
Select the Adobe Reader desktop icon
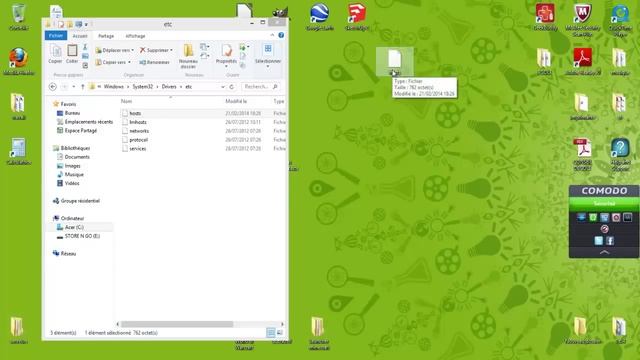tap(583, 61)
